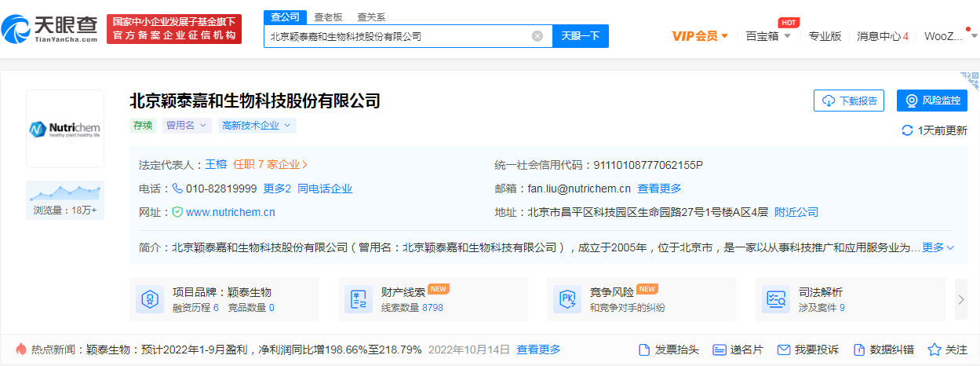This screenshot has height=366, width=980.
Task: Open the VIP会员 dropdown menu
Action: [701, 35]
